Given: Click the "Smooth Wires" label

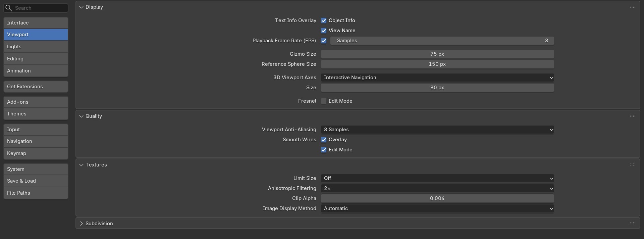Looking at the screenshot, I should 299,140.
